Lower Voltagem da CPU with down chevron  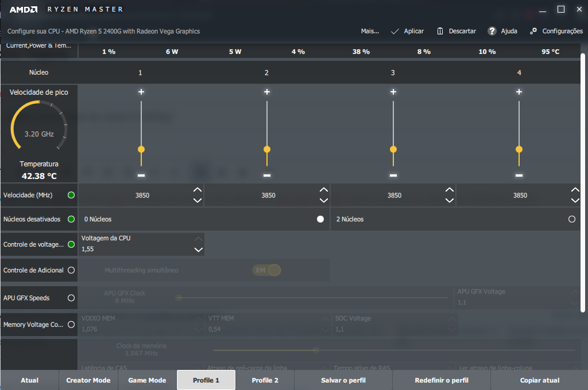198,250
